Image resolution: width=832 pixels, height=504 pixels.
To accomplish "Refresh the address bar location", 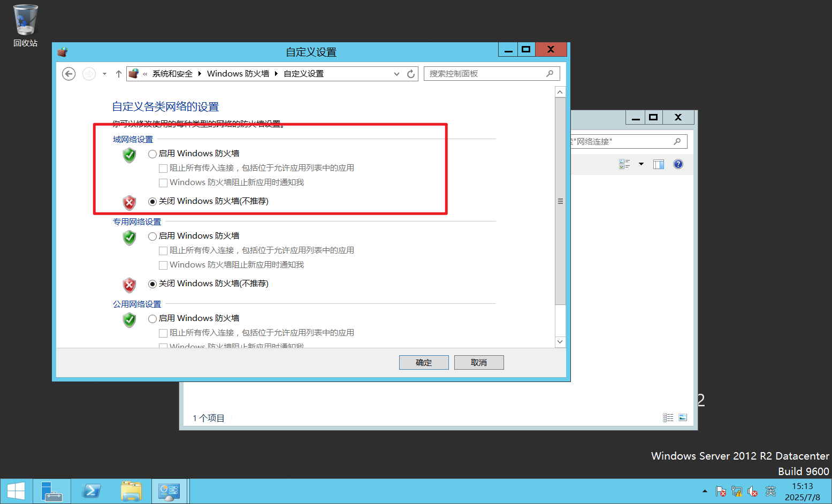I will click(x=411, y=74).
